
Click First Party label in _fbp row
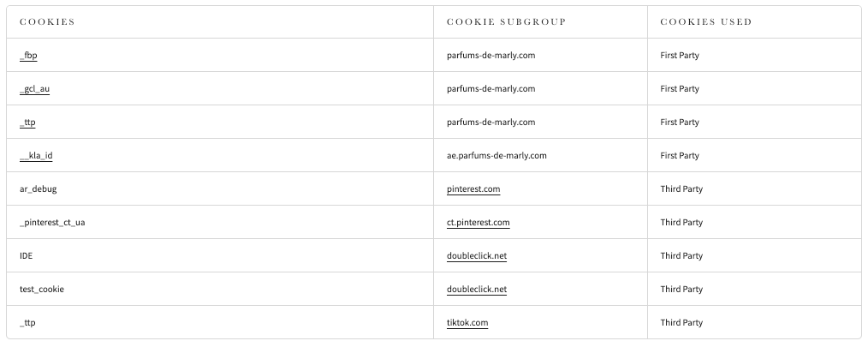point(680,56)
